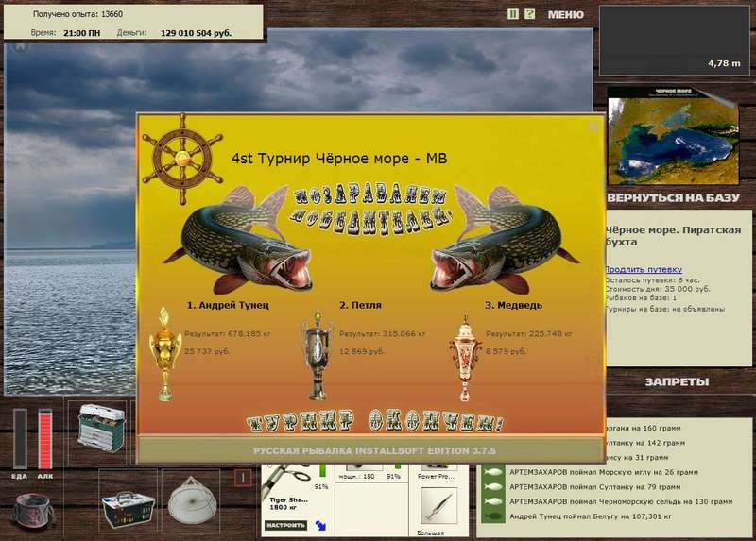Image resolution: width=756 pixels, height=541 pixels.
Task: Open the groundbait bucket icon
Action: pyautogui.click(x=33, y=511)
